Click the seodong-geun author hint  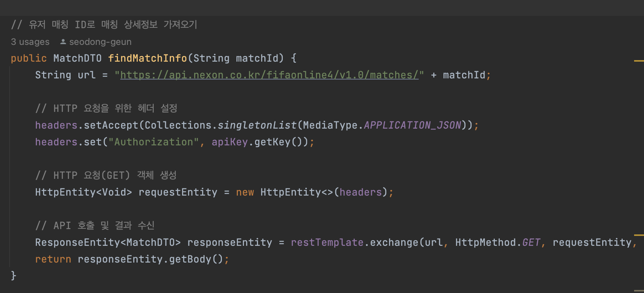tap(100, 42)
